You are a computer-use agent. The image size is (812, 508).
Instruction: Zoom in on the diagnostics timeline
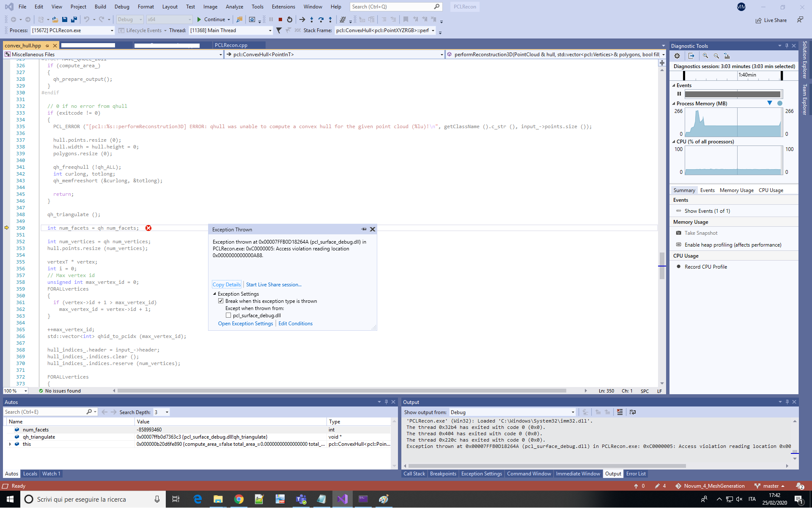[705, 56]
